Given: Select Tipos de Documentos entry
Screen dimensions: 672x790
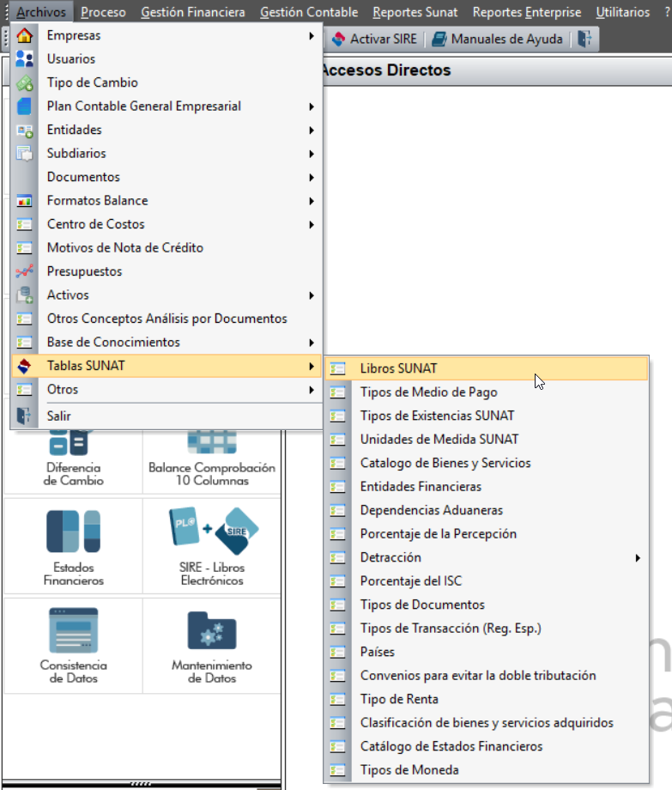Looking at the screenshot, I should [x=487, y=605].
